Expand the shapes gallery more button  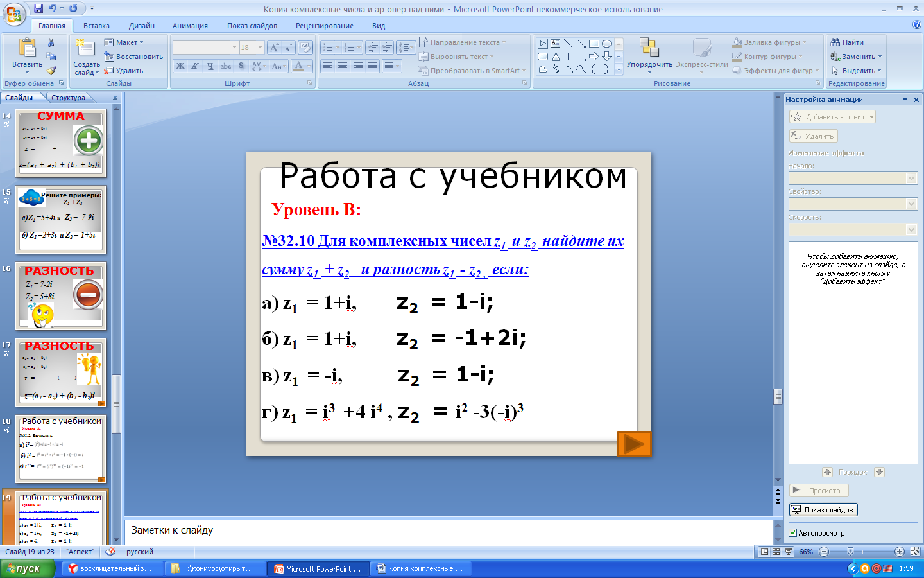[619, 69]
